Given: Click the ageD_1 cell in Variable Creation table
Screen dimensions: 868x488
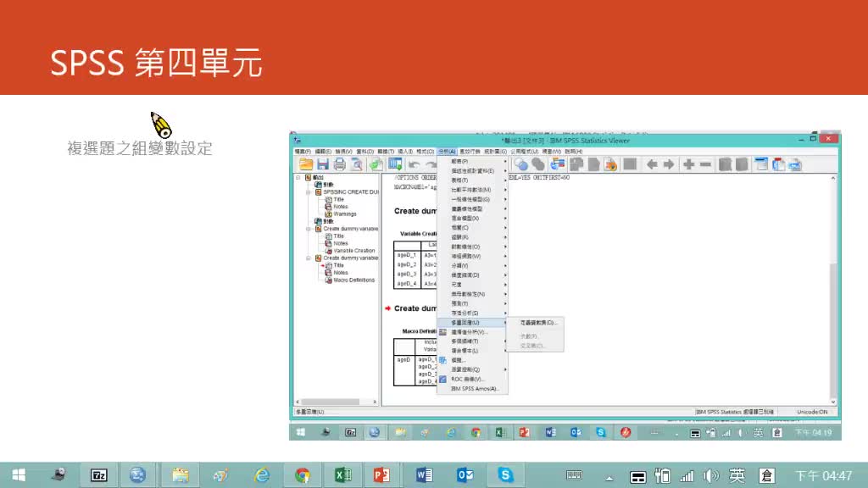Looking at the screenshot, I should pos(407,255).
